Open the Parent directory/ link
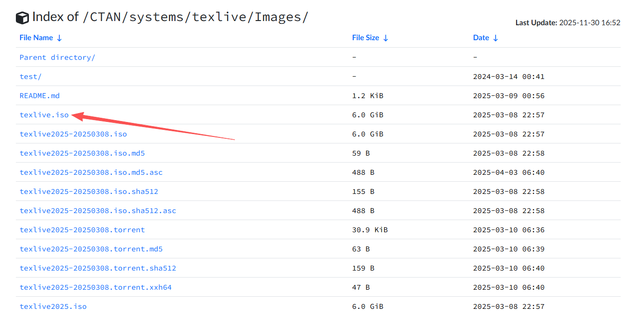Screen dimensions: 644x314 click(x=57, y=57)
